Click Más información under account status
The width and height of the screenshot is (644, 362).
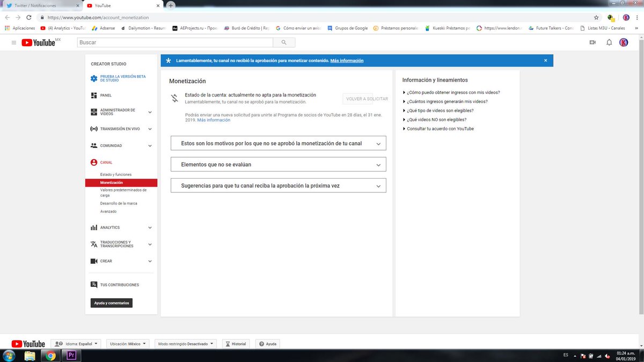pos(214,120)
